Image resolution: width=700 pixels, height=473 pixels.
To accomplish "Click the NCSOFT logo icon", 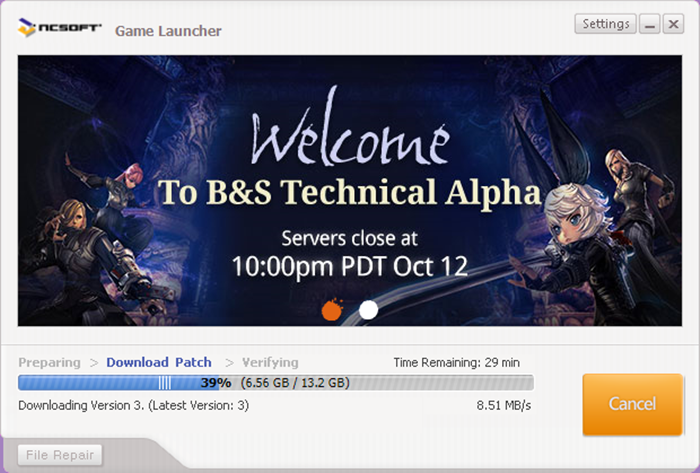I will (x=26, y=28).
